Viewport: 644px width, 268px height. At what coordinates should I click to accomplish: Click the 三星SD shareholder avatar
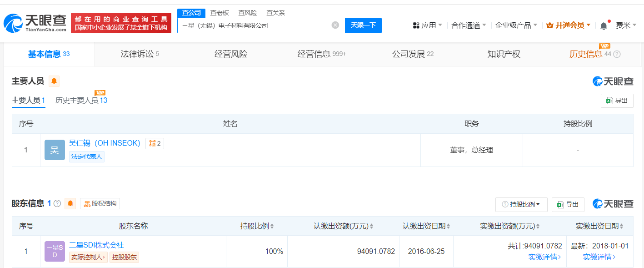55,251
